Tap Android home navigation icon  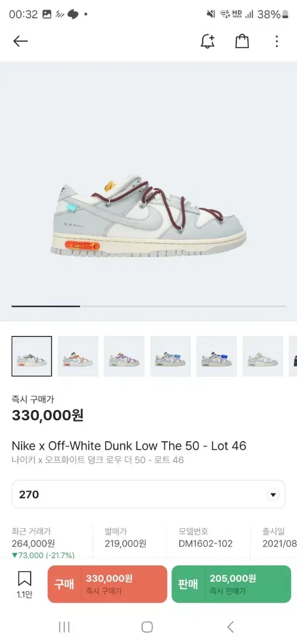point(147,627)
